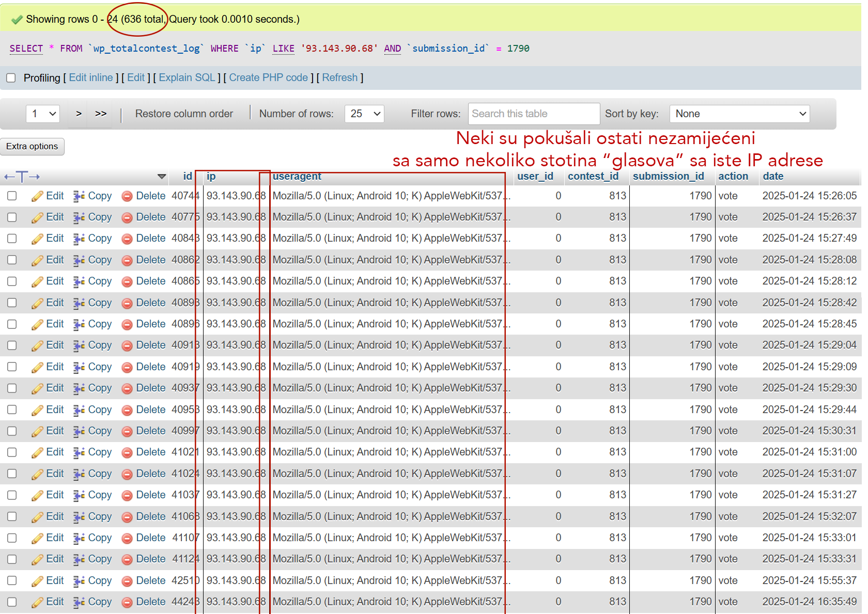The image size is (868, 614).
Task: Click date cell 2025-01-24 15:55:37
Action: [810, 580]
